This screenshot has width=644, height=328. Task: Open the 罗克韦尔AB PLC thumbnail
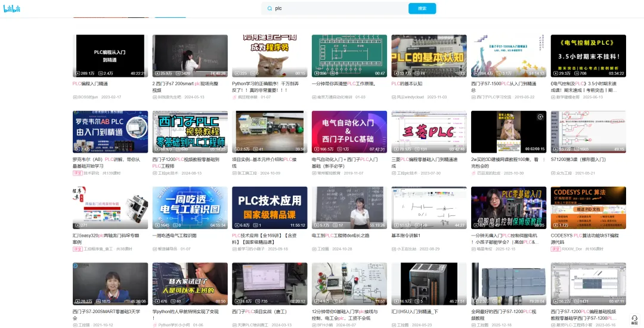pos(110,132)
